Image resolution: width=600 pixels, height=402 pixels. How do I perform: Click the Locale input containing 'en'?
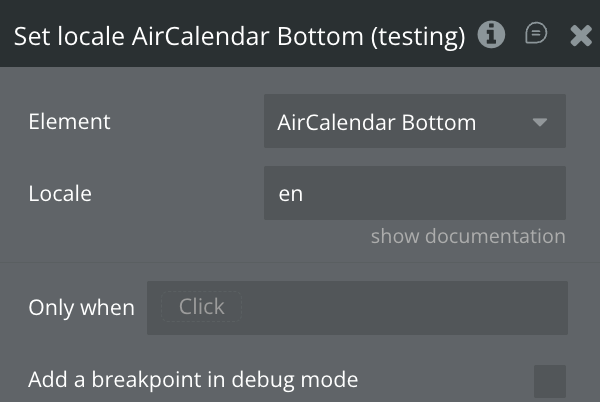point(414,193)
